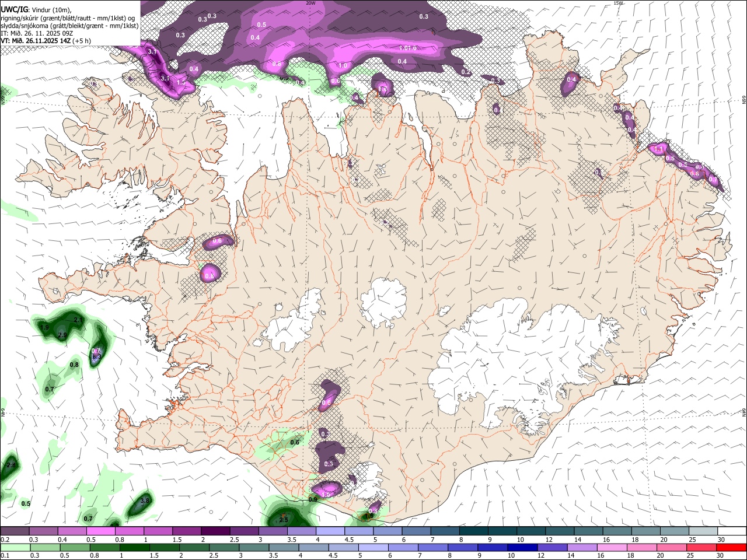Click the 'VT: Mið. 26.11.2025 14Z' valid time text
The height and width of the screenshot is (560, 747).
(x=36, y=41)
